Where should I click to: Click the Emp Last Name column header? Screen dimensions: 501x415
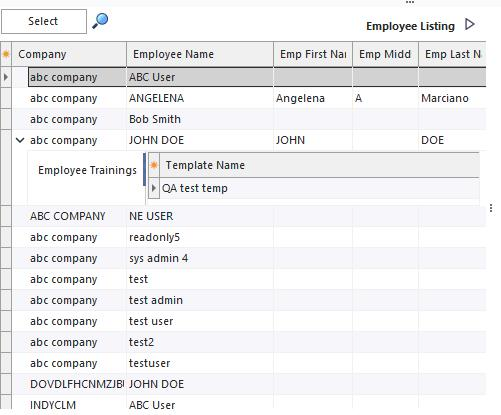pyautogui.click(x=452, y=54)
